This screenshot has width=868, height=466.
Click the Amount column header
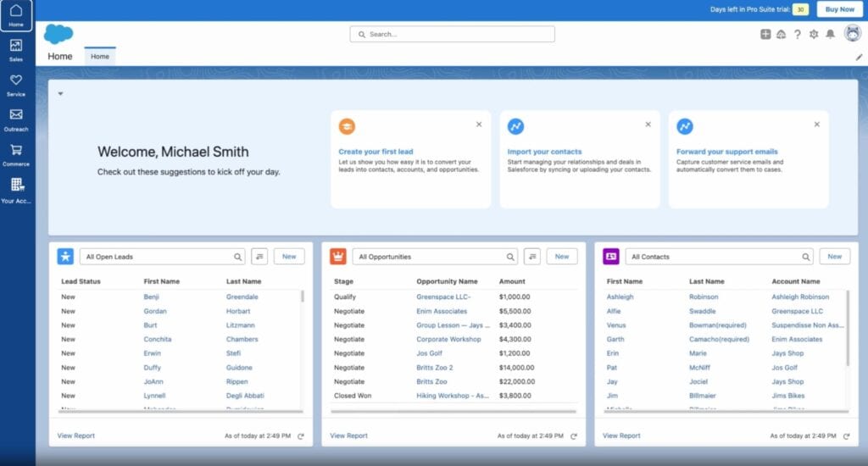click(x=512, y=281)
